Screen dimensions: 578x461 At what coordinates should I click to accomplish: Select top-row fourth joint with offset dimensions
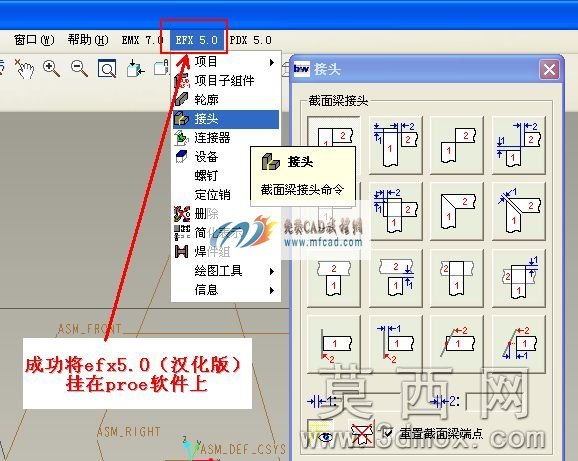[x=519, y=145]
